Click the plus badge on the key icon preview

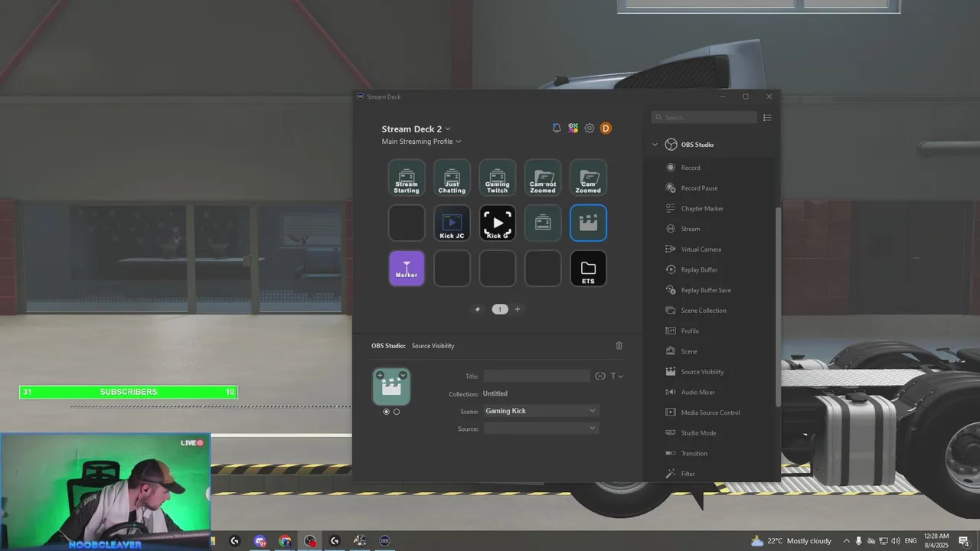pos(381,375)
